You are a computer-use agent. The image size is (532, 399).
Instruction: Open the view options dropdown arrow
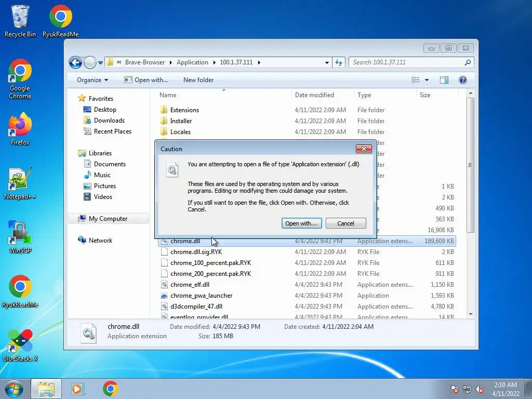[x=427, y=80]
